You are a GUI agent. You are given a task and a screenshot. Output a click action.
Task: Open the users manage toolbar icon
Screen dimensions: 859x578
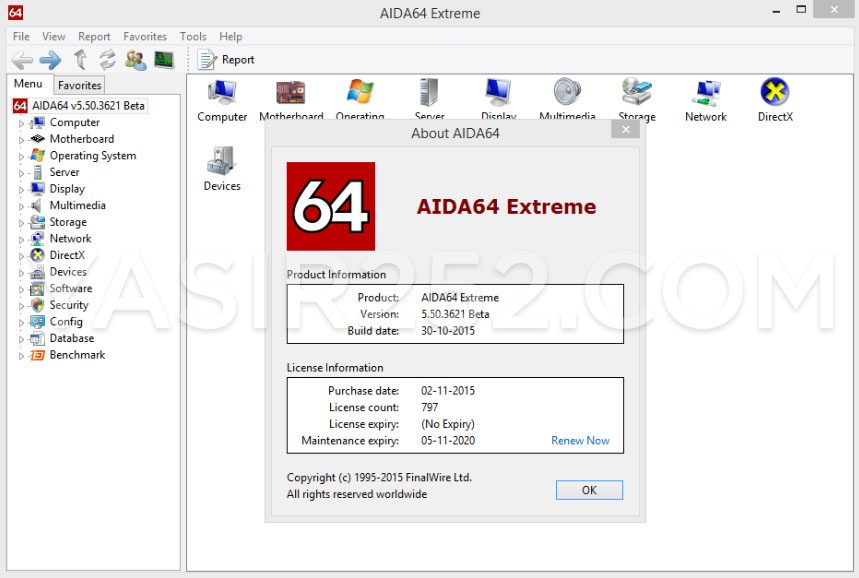(x=135, y=59)
